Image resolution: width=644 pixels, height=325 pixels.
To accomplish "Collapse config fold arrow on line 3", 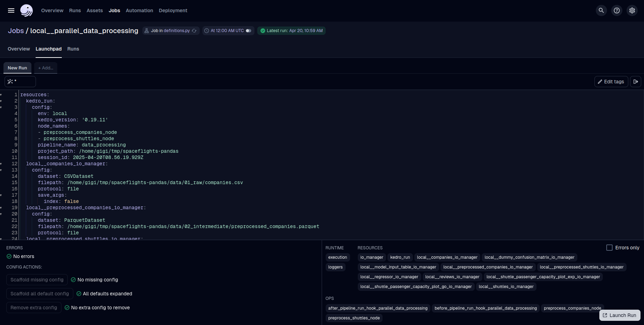I will point(1,107).
